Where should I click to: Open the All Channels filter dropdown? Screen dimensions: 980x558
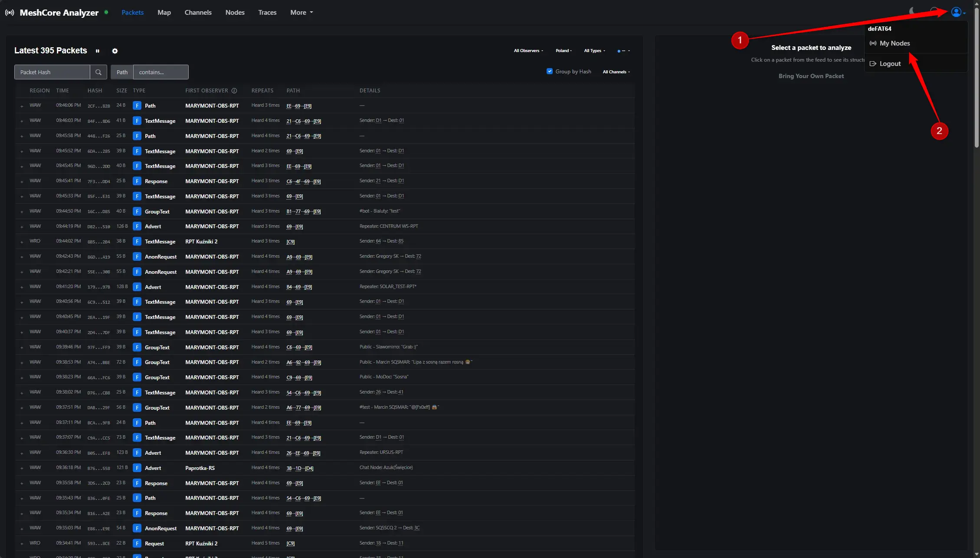point(616,72)
